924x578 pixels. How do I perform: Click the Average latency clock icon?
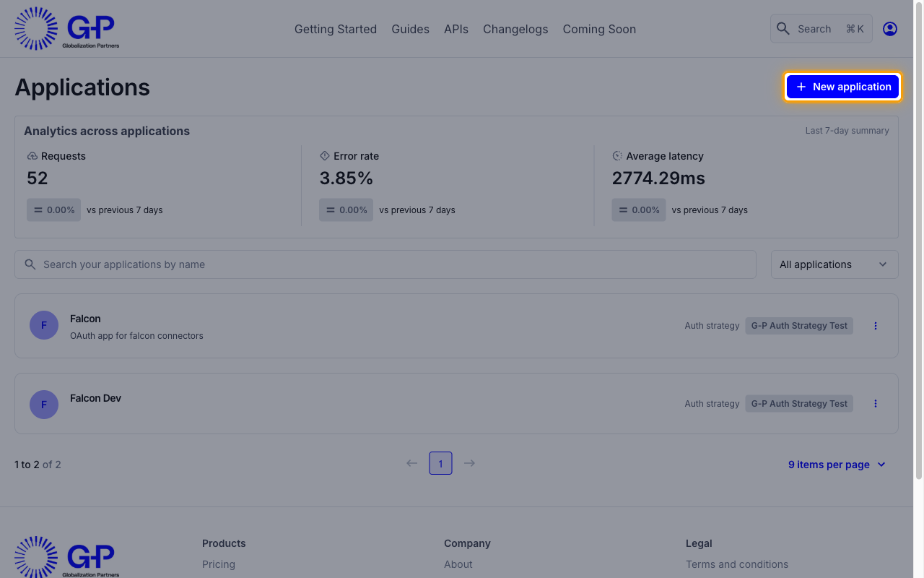point(617,156)
